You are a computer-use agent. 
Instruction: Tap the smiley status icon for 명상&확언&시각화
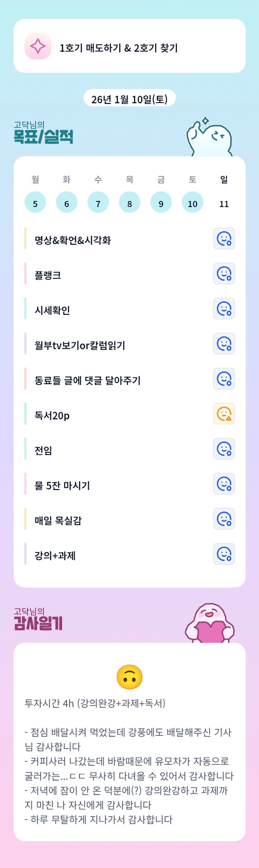(x=224, y=238)
